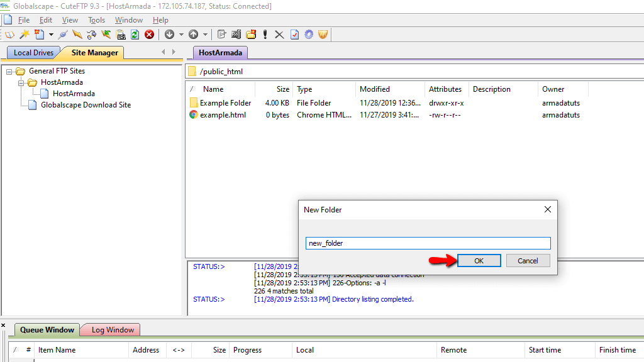Image resolution: width=644 pixels, height=362 pixels.
Task: Select the HostArmada site entry under the folder
Action: pyautogui.click(x=74, y=94)
